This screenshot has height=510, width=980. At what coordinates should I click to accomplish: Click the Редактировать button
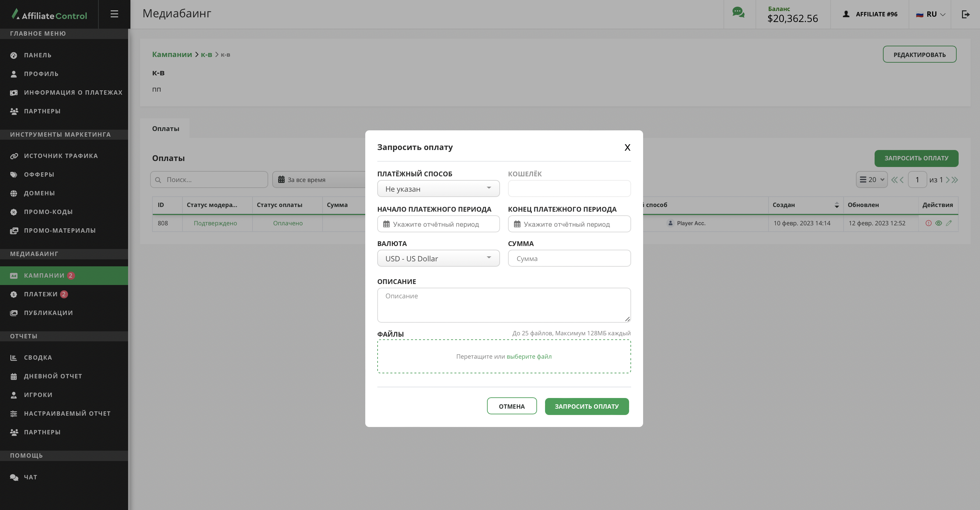tap(919, 54)
